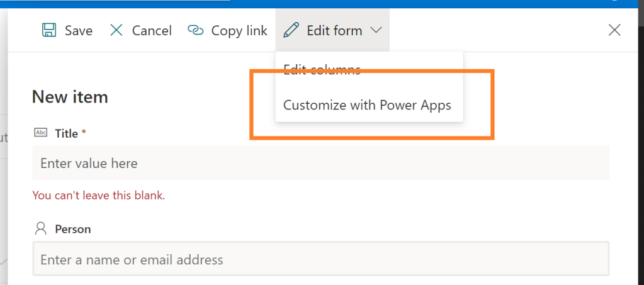Screen dimensions: 644x285
Task: Focus the Title 'Enter value here' field
Action: coord(320,164)
